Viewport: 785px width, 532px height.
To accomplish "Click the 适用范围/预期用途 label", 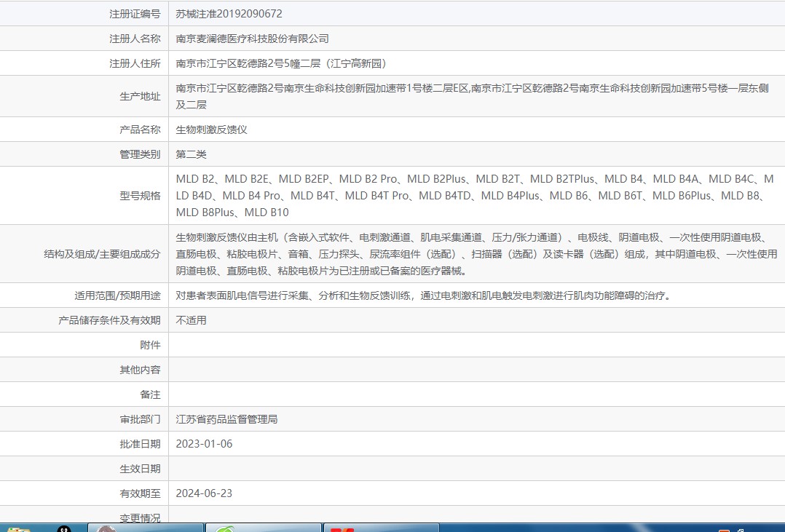I will (117, 295).
